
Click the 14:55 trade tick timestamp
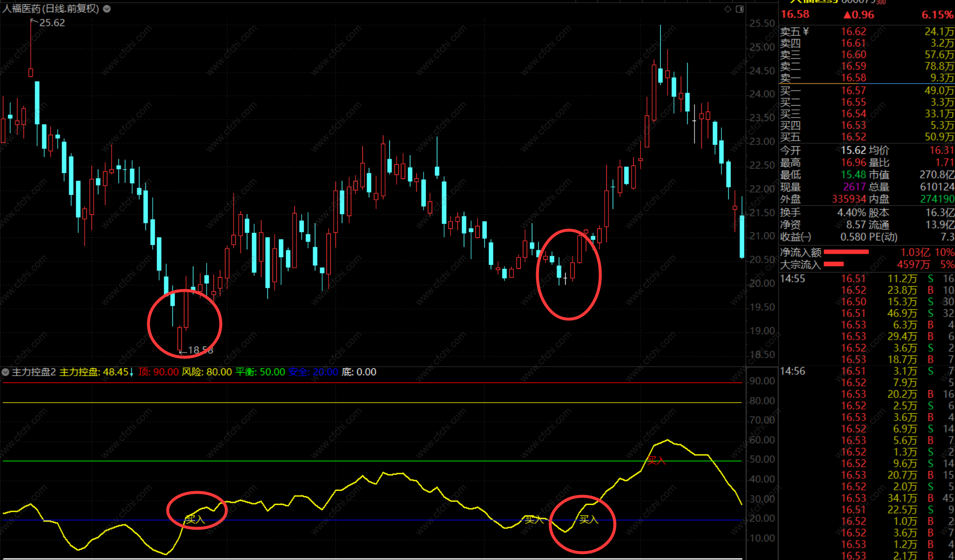(792, 279)
